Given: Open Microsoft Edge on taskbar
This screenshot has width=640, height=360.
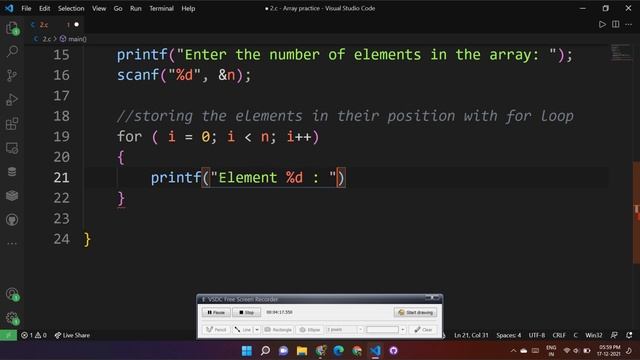Looking at the screenshot, I should [x=338, y=351].
